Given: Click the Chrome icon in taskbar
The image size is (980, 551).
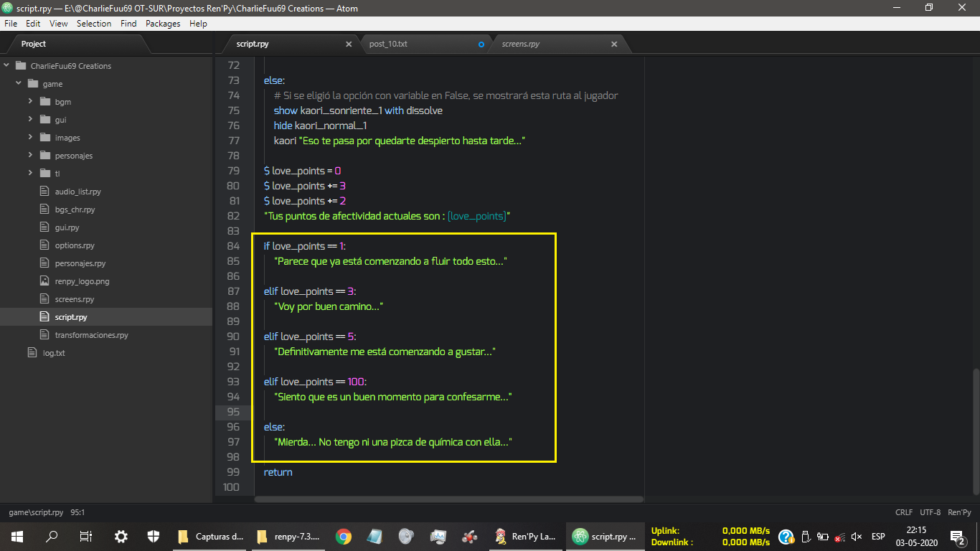Looking at the screenshot, I should click(x=344, y=536).
